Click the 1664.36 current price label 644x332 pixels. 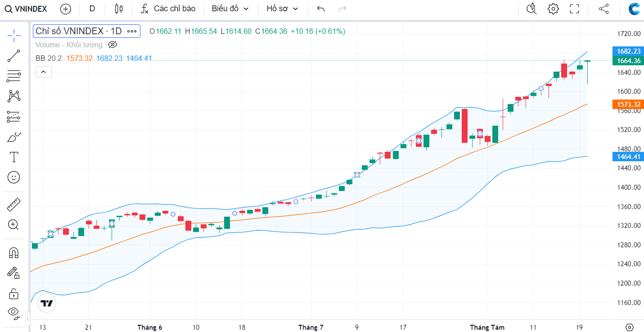pos(628,61)
